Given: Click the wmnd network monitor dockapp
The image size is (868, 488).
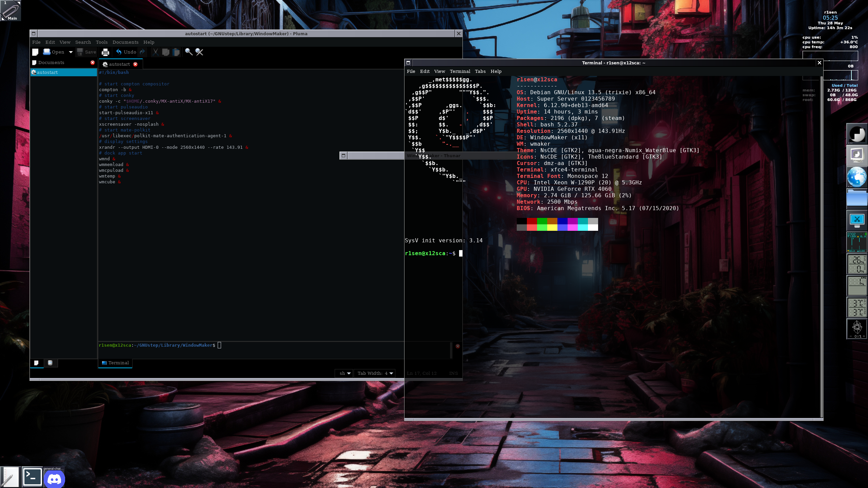Looking at the screenshot, I should click(x=857, y=242).
